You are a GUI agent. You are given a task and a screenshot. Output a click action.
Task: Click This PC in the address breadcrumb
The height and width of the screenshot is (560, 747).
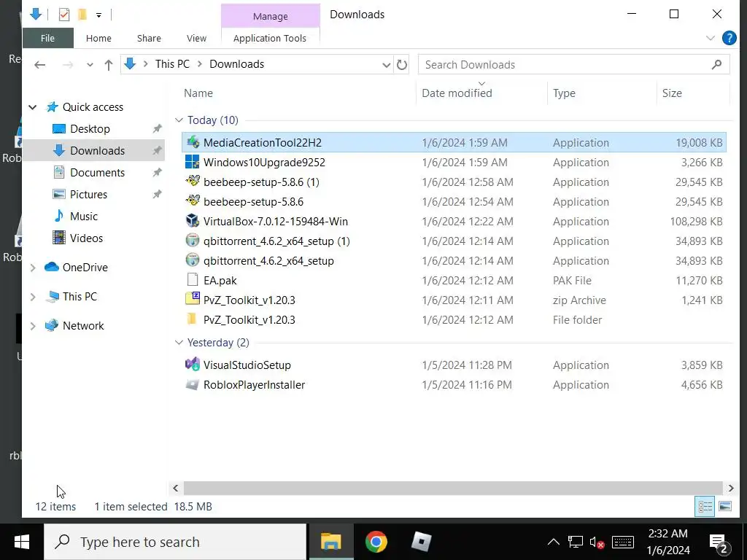[172, 64]
